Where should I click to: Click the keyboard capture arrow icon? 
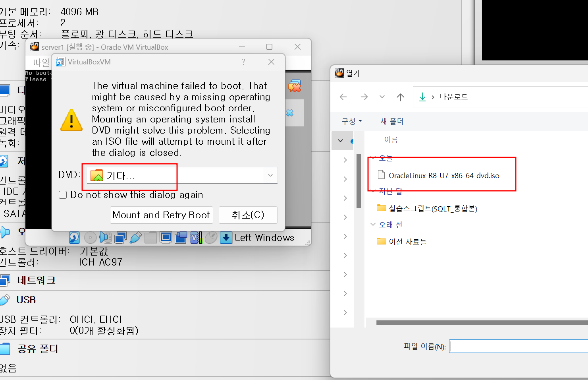tap(226, 238)
